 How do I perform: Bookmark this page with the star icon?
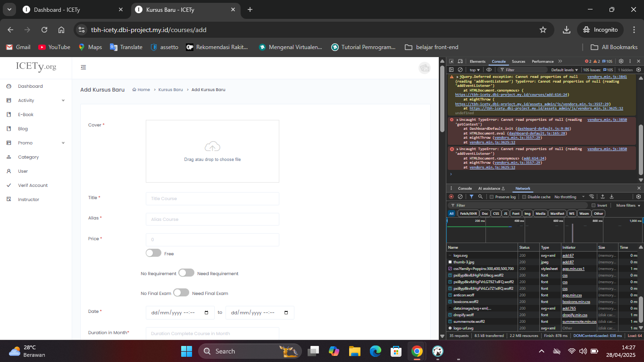(x=543, y=30)
